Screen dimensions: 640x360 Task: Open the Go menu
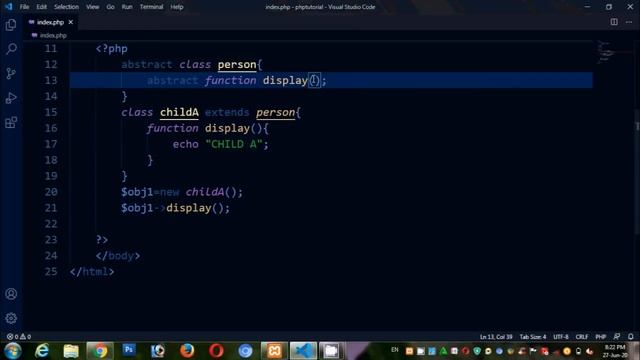point(110,7)
